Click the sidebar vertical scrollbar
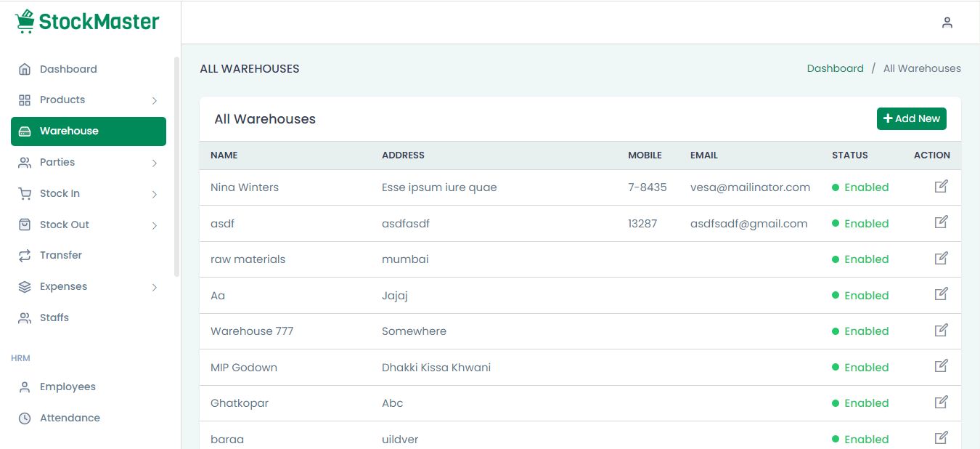Image resolution: width=980 pixels, height=449 pixels. tap(176, 167)
